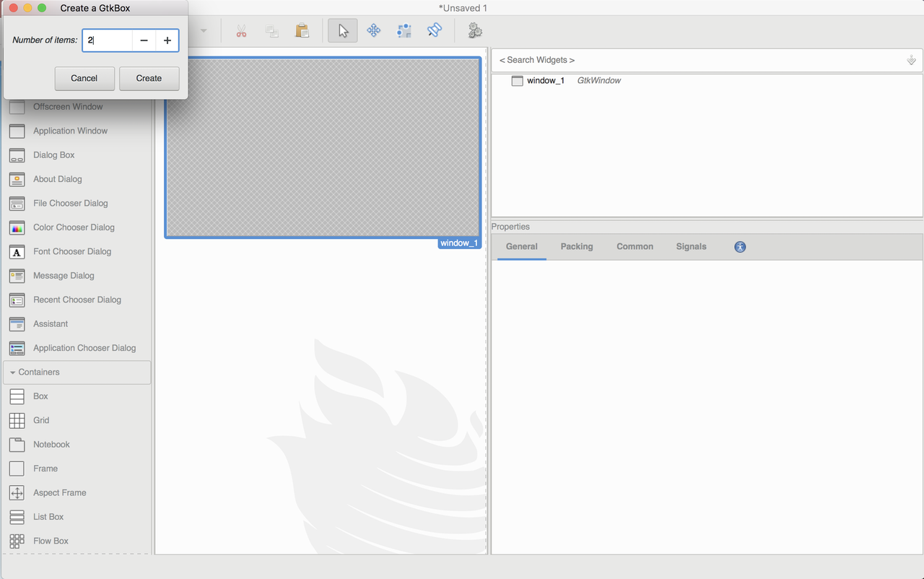Activate the widget Selector arrow tool
The width and height of the screenshot is (924, 579).
coord(342,30)
